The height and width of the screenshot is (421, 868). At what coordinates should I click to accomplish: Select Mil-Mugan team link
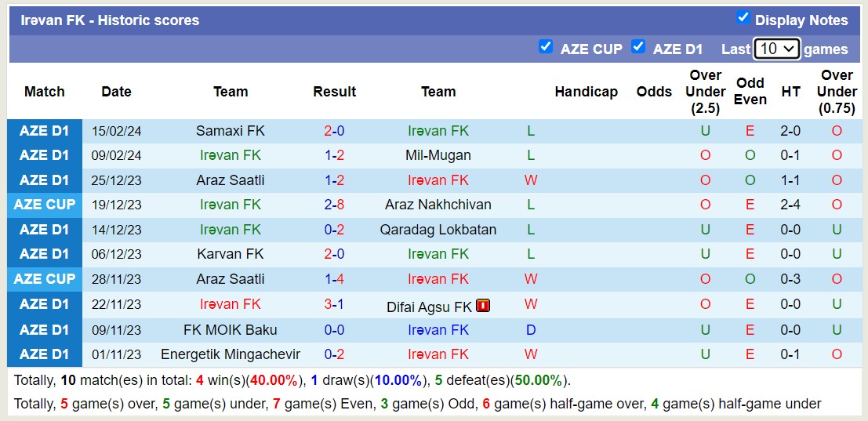click(x=438, y=155)
